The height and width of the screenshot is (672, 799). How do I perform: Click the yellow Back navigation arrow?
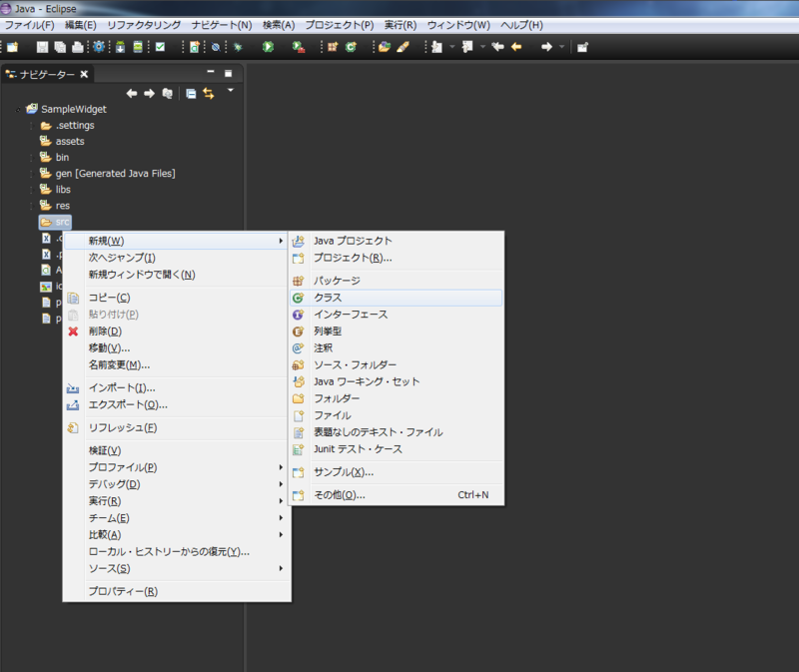[516, 47]
